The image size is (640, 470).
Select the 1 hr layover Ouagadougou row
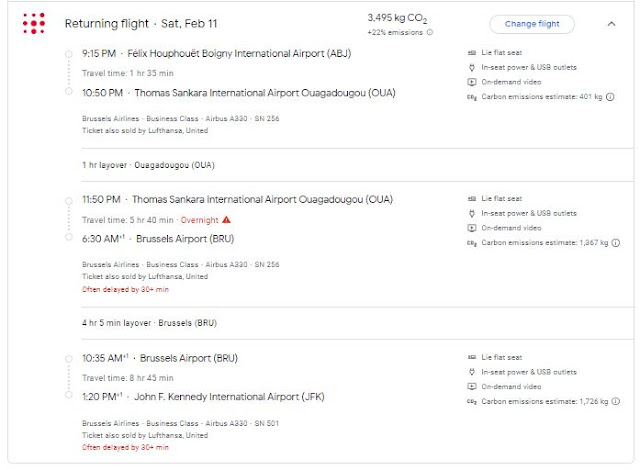tap(148, 164)
